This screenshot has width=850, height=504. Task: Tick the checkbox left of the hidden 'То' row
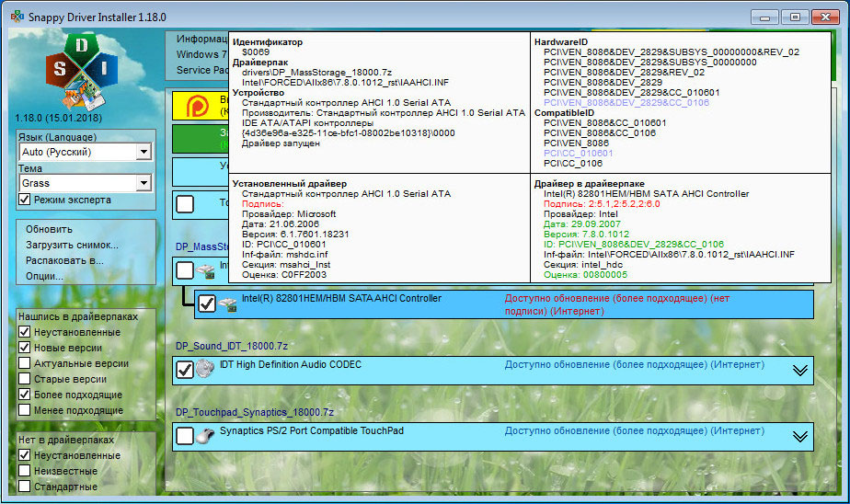185,204
